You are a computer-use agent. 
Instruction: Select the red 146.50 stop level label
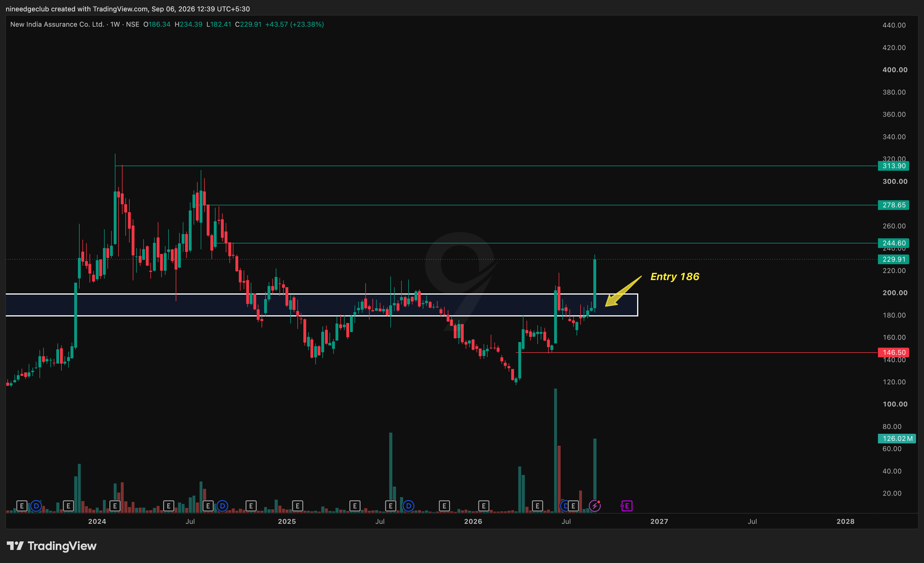893,353
